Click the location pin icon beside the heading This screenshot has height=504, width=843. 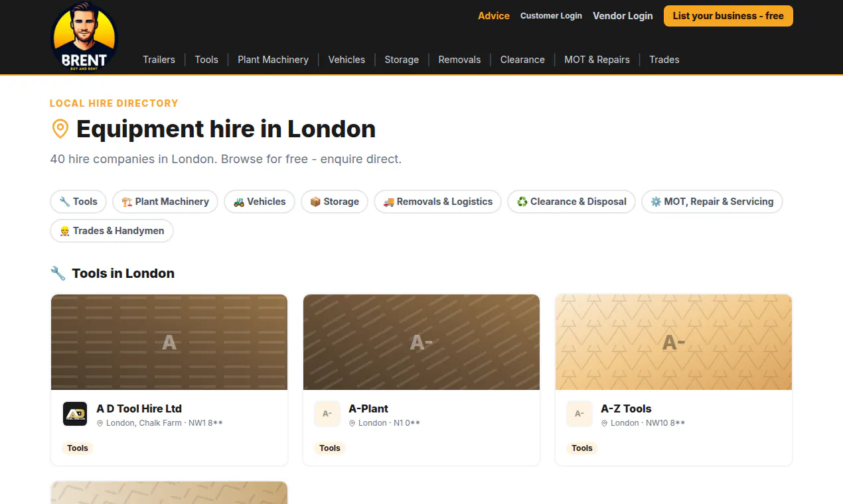(x=60, y=129)
